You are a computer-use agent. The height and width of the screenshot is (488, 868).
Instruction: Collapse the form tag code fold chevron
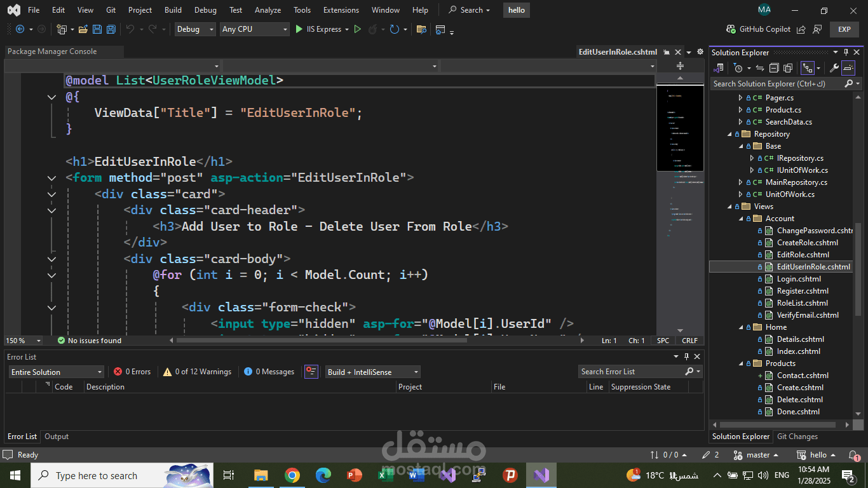click(51, 178)
